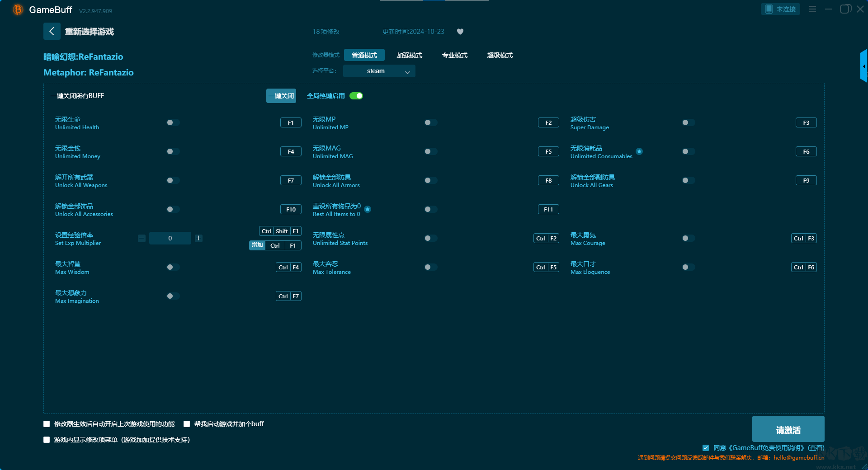
Task: Click the star badge beside Unlimited Consumables
Action: pos(639,151)
